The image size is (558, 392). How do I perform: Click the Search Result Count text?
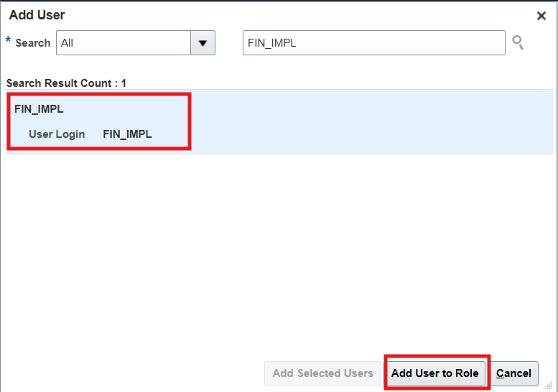coord(62,83)
